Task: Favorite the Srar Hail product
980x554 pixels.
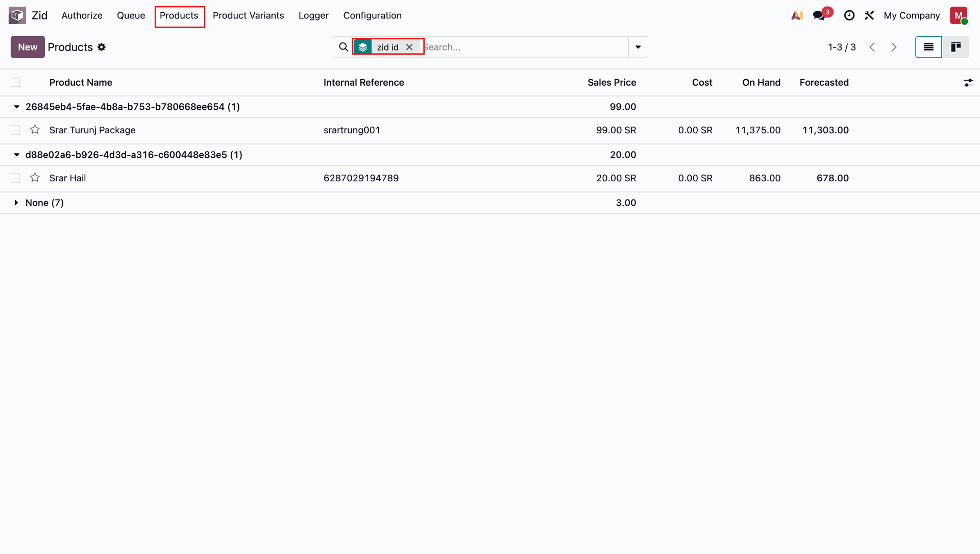Action: coord(35,178)
